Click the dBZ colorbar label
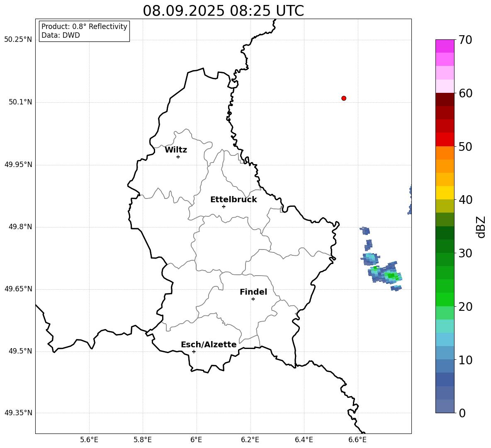Image resolution: width=491 pixels, height=448 pixels. [x=481, y=227]
